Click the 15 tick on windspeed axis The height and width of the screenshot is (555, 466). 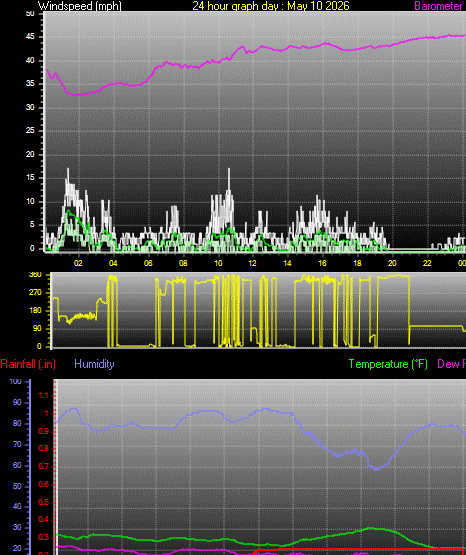coord(30,178)
